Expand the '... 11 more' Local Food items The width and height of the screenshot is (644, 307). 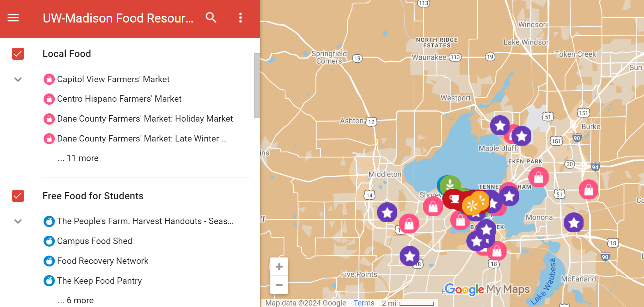click(x=78, y=158)
